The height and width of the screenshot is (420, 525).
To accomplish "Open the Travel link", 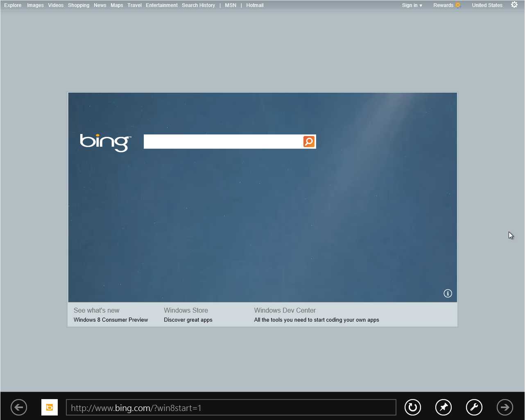I will [x=134, y=5].
